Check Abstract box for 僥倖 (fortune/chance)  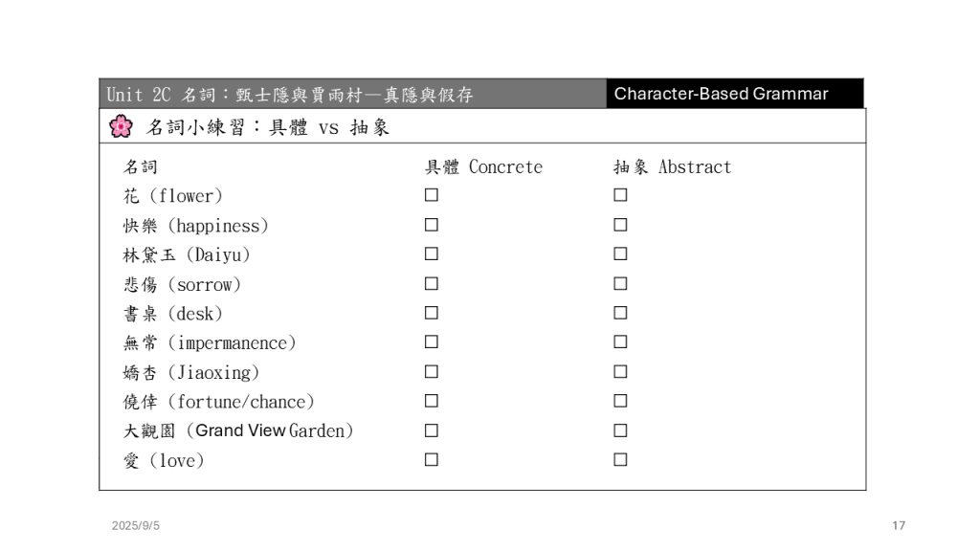(x=620, y=401)
